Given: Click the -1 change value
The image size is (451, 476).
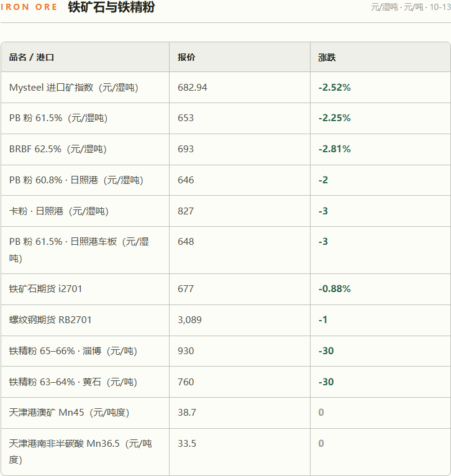Looking at the screenshot, I should (323, 320).
